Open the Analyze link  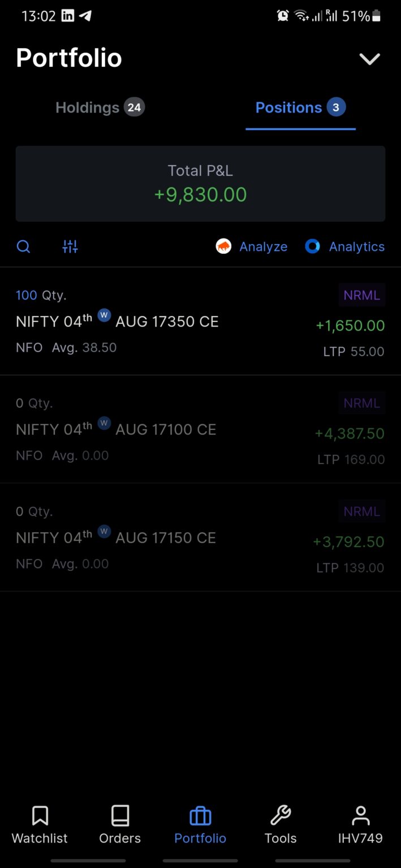pos(263,246)
